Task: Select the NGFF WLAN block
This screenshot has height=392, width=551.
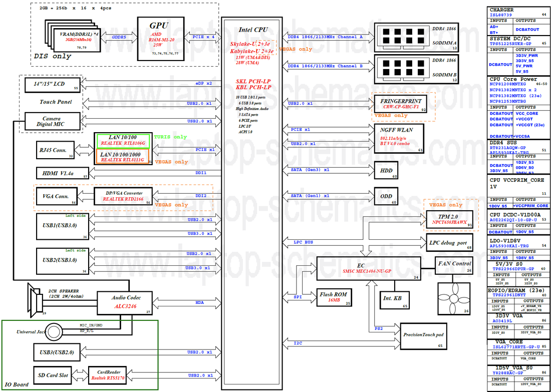Action: 399,139
